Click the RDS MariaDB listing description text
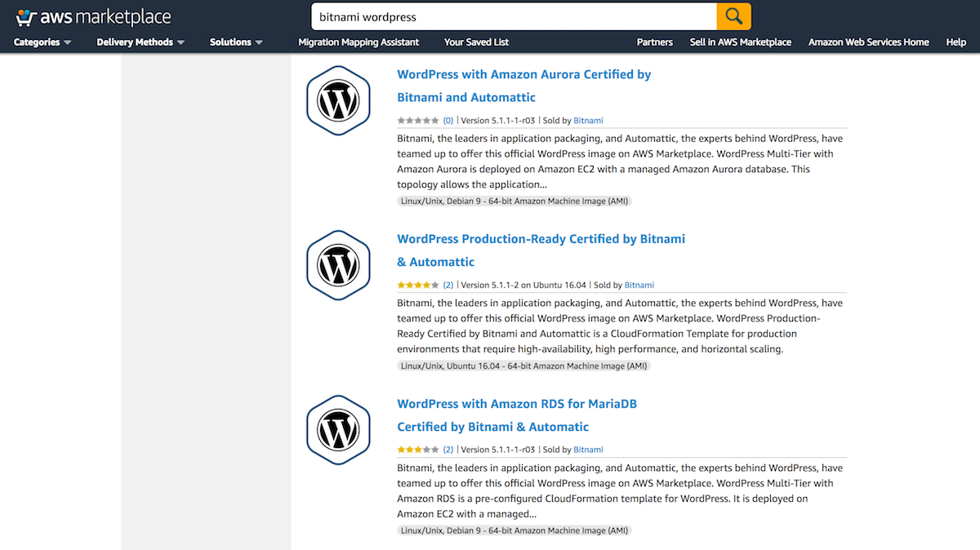 click(x=620, y=491)
